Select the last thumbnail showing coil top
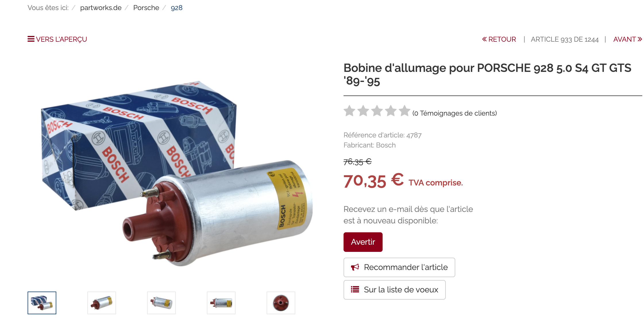The image size is (644, 318). [281, 303]
